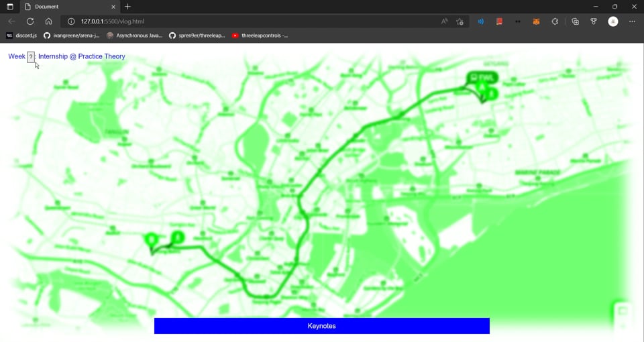View site information icon in address bar
The width and height of the screenshot is (644, 342).
point(70,21)
